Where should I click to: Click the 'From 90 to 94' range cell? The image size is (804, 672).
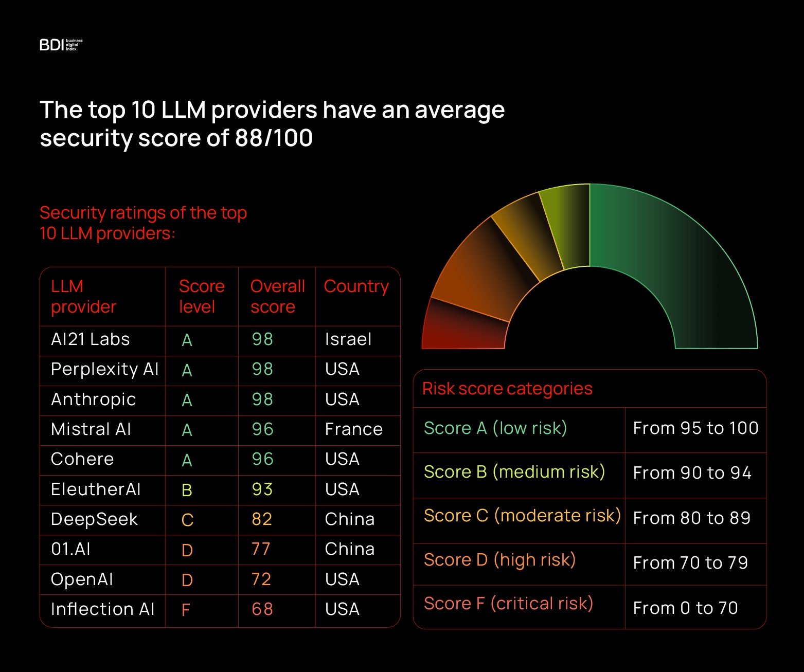pos(692,473)
